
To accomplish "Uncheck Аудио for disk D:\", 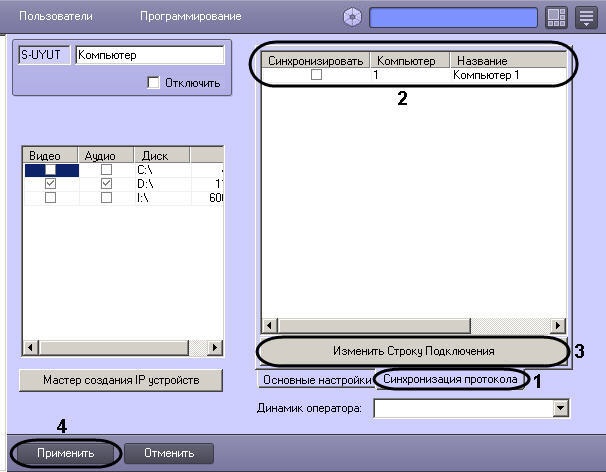I will 106,184.
